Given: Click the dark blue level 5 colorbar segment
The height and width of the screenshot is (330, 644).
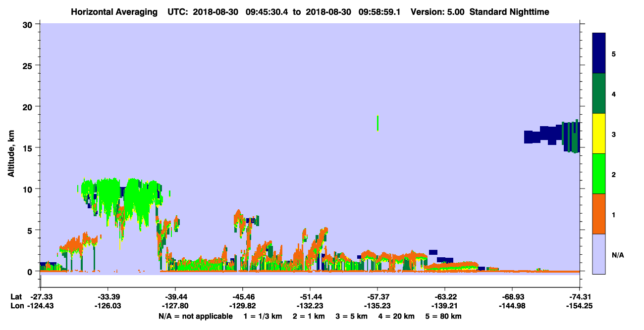Looking at the screenshot, I should click(599, 53).
